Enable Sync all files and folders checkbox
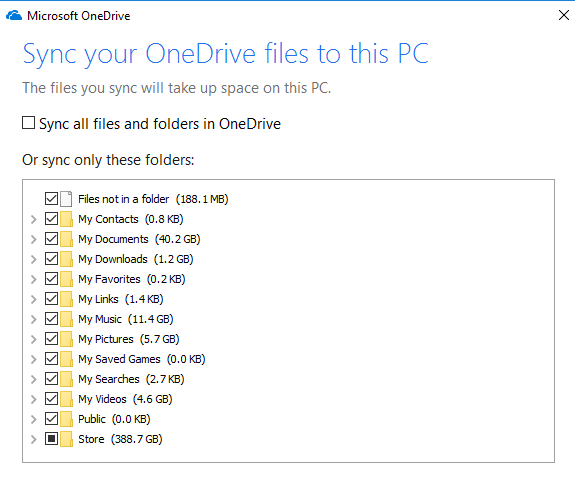The image size is (575, 486). [x=29, y=123]
